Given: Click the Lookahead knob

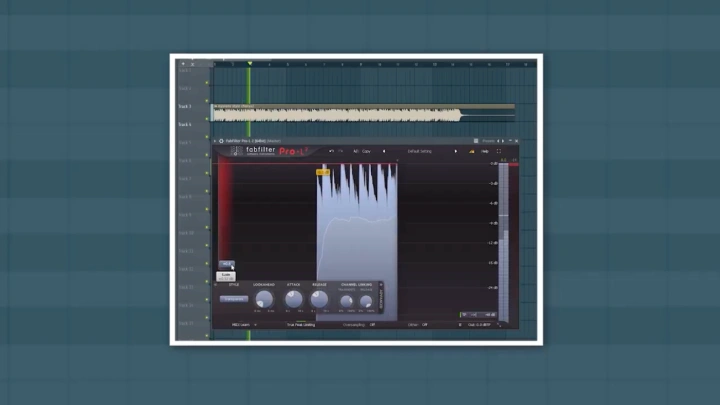Looking at the screenshot, I should (x=264, y=299).
